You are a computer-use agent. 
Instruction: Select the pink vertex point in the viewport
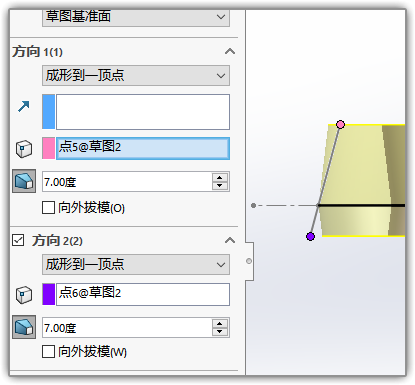tap(340, 125)
